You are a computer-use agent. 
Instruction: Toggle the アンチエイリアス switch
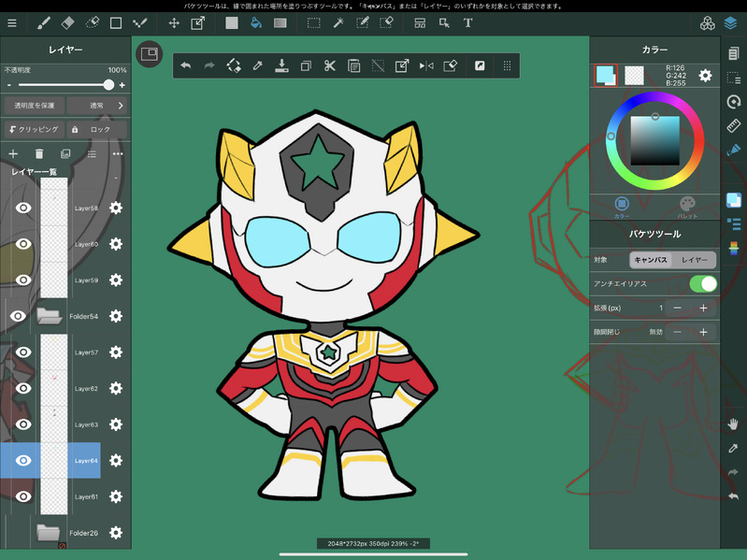(702, 283)
